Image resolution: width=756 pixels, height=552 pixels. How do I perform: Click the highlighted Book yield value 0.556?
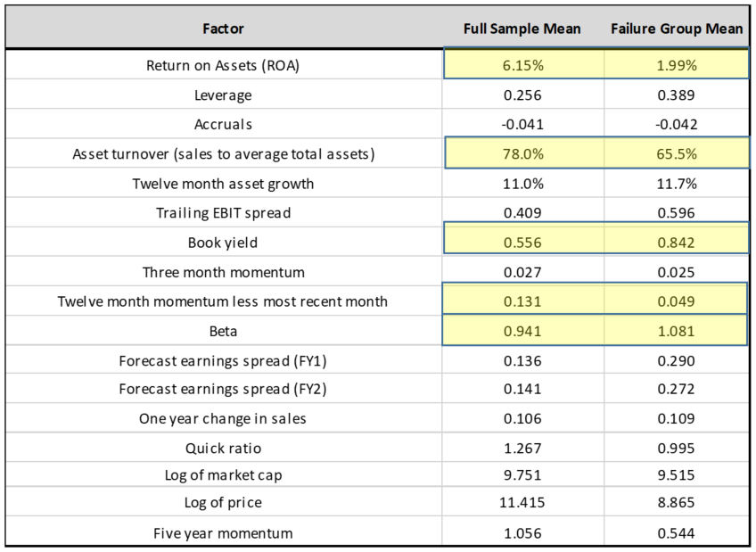(522, 243)
